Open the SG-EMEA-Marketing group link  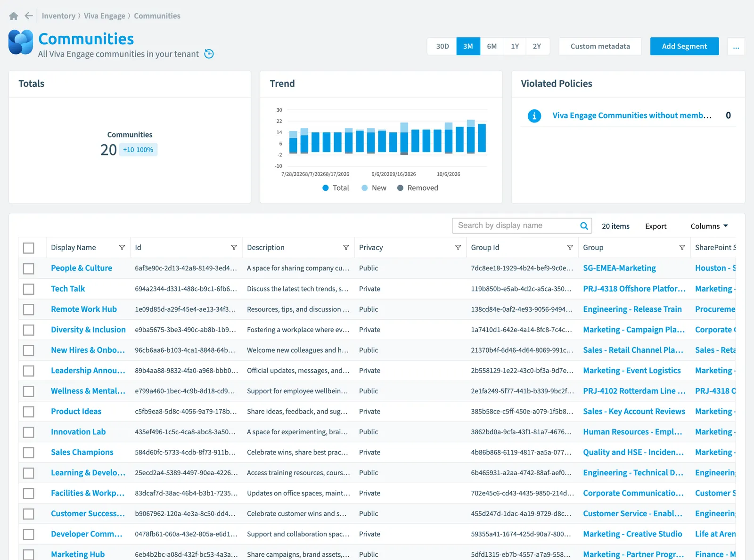[x=619, y=268]
